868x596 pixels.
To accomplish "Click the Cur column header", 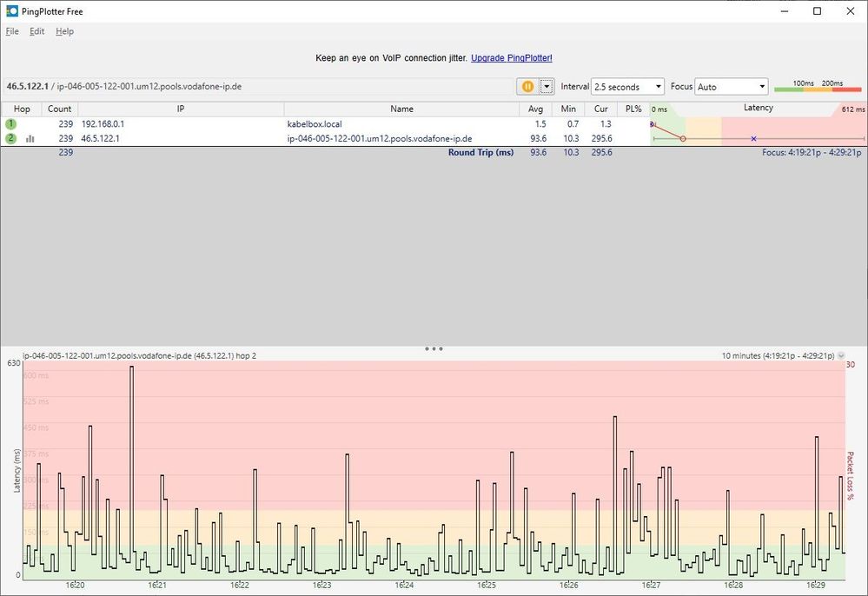I will [x=600, y=109].
